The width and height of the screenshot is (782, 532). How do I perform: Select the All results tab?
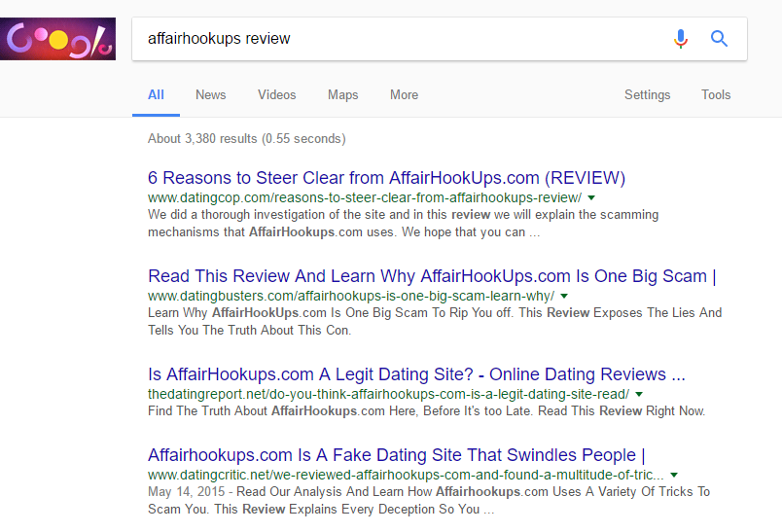tap(156, 94)
